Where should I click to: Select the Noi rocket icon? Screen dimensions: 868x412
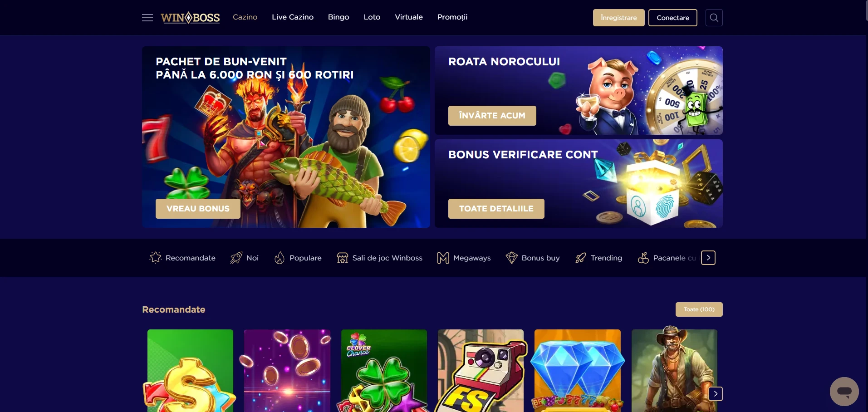tap(236, 258)
